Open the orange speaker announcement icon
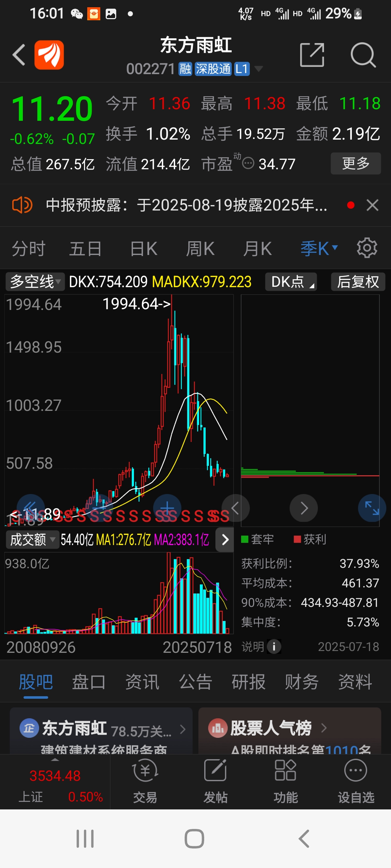The width and height of the screenshot is (391, 868). 22,205
